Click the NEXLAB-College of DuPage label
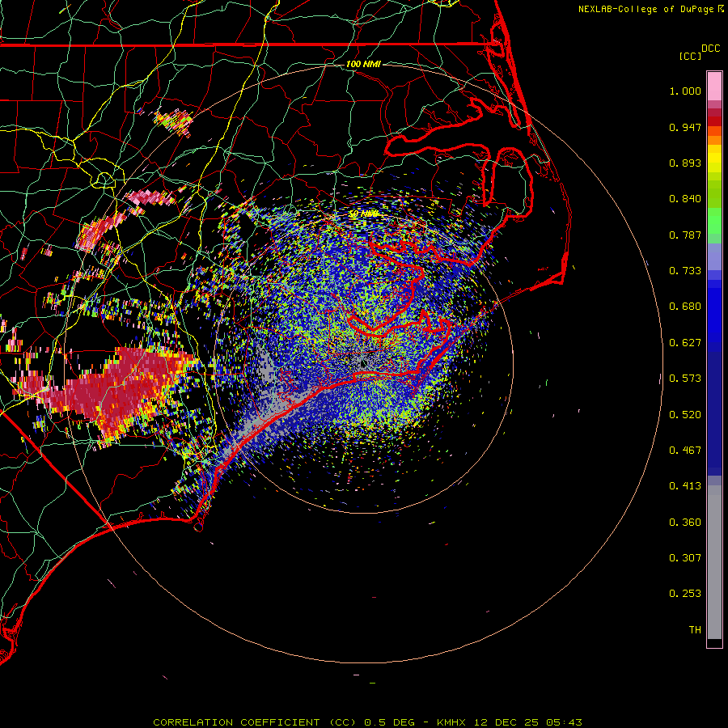 click(x=645, y=9)
